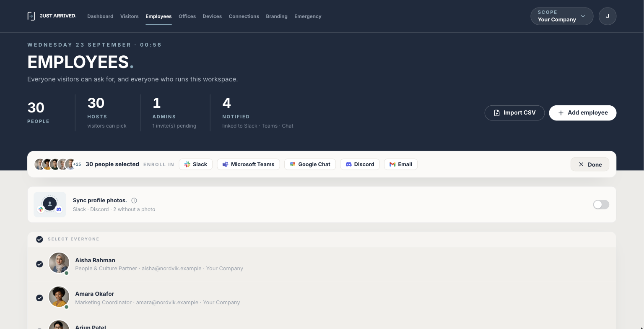Go to the Dashboard tab
644x329 pixels.
(x=100, y=16)
